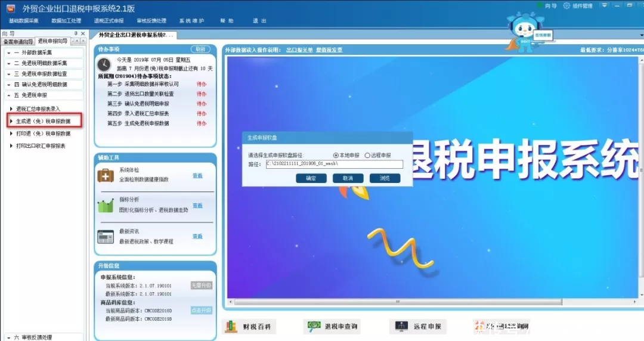Click the horizontal scrollbar's left arrow
This screenshot has width=644, height=341.
pos(231,302)
